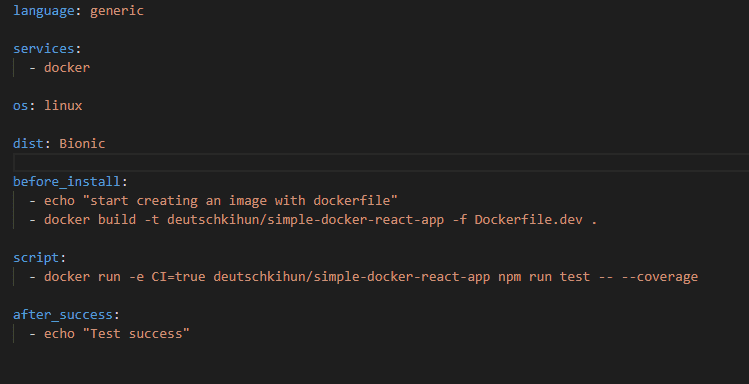This screenshot has height=384, width=749.
Task: Place cursor on the 'linux' value
Action: click(x=63, y=106)
